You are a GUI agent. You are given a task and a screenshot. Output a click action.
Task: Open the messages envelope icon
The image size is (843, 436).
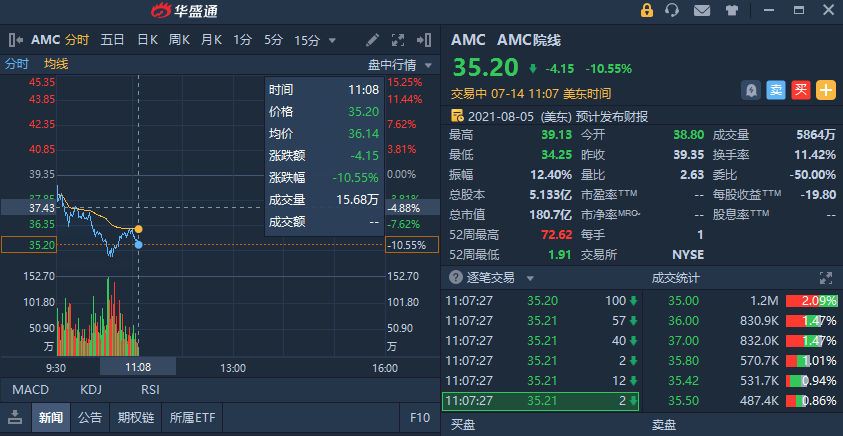tap(702, 11)
